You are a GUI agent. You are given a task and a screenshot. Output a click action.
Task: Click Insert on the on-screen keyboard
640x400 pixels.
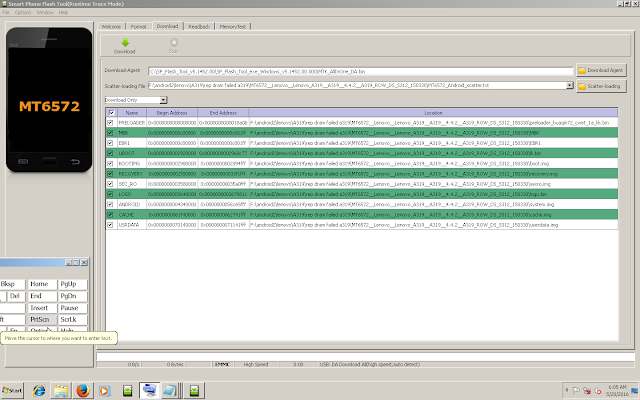pyautogui.click(x=42, y=308)
